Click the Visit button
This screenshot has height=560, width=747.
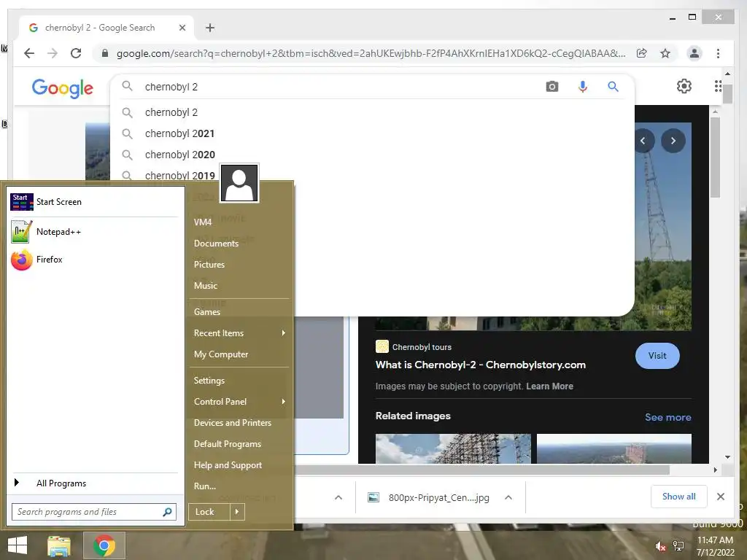click(657, 356)
